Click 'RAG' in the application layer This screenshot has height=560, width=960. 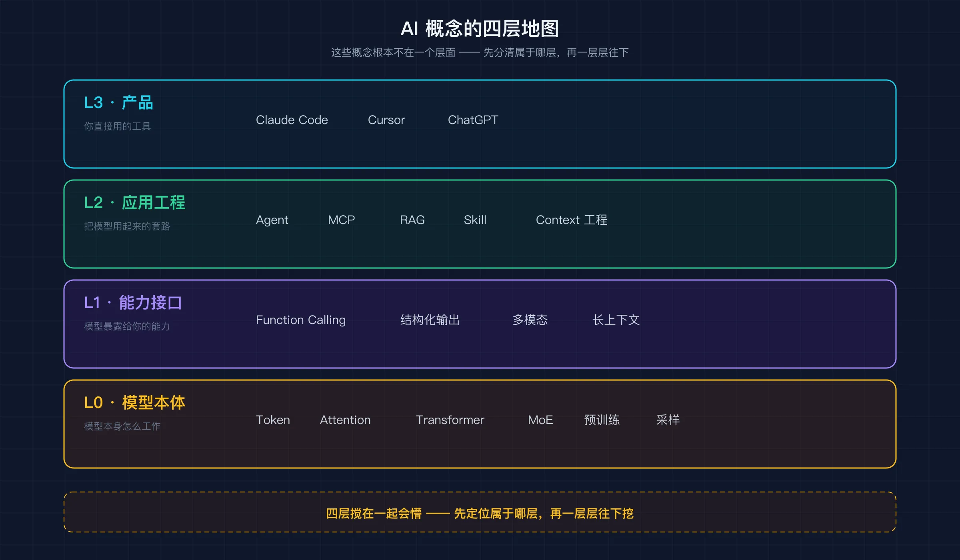pyautogui.click(x=412, y=220)
